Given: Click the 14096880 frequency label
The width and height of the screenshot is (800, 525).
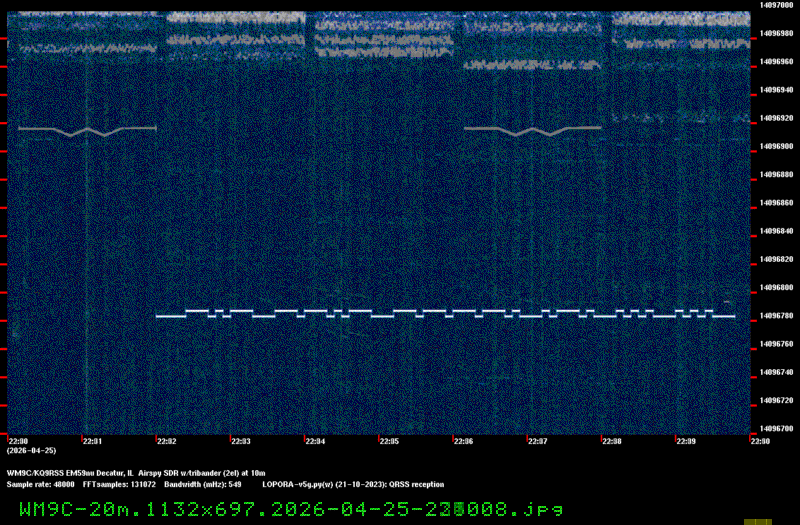Looking at the screenshot, I should [x=776, y=174].
